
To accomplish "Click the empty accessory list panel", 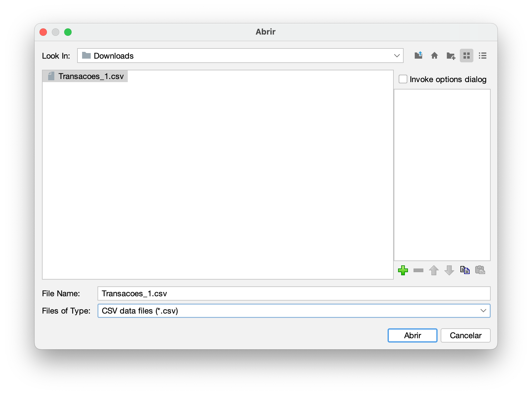I will [x=442, y=175].
